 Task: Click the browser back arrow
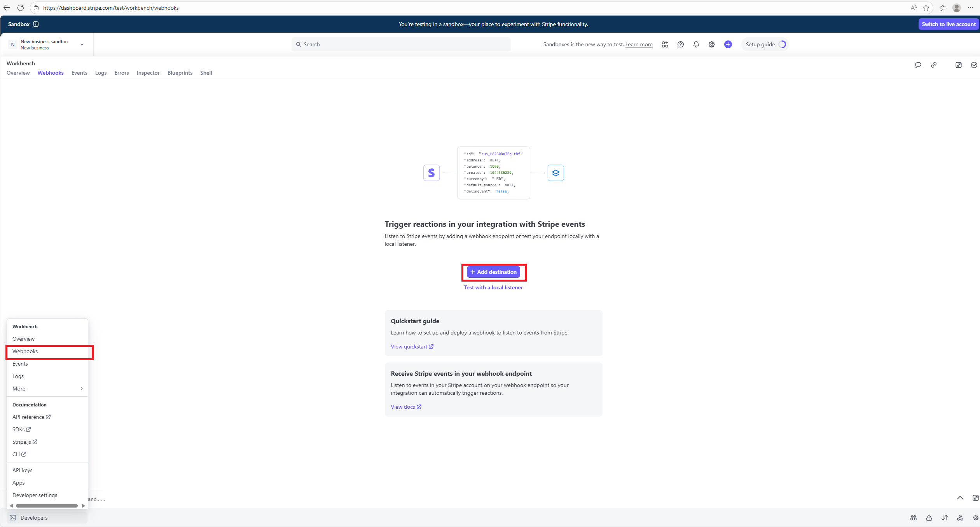pos(7,8)
